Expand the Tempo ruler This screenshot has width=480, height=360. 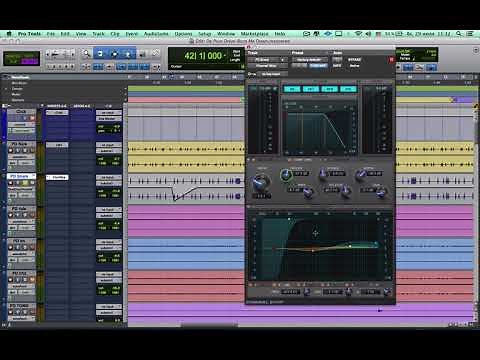(x=6, y=89)
